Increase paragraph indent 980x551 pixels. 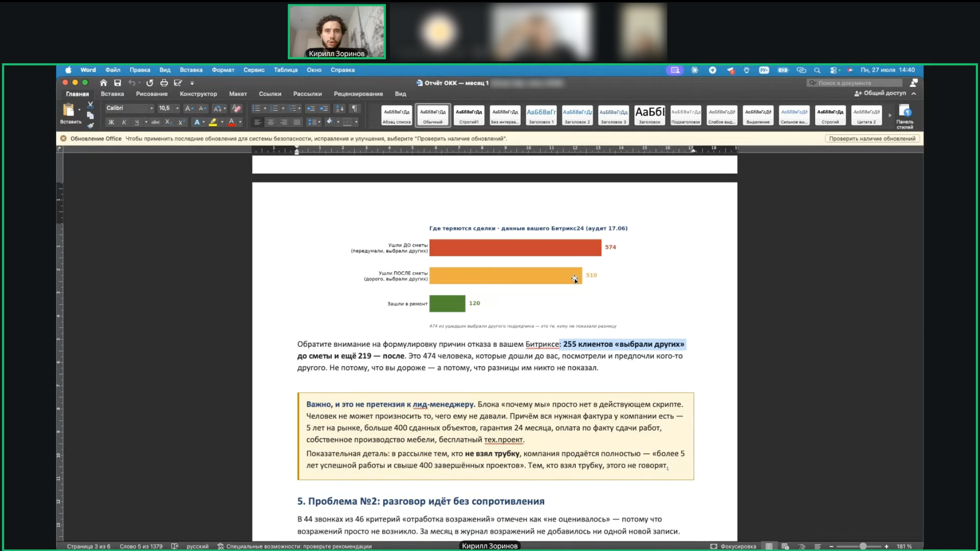point(324,108)
